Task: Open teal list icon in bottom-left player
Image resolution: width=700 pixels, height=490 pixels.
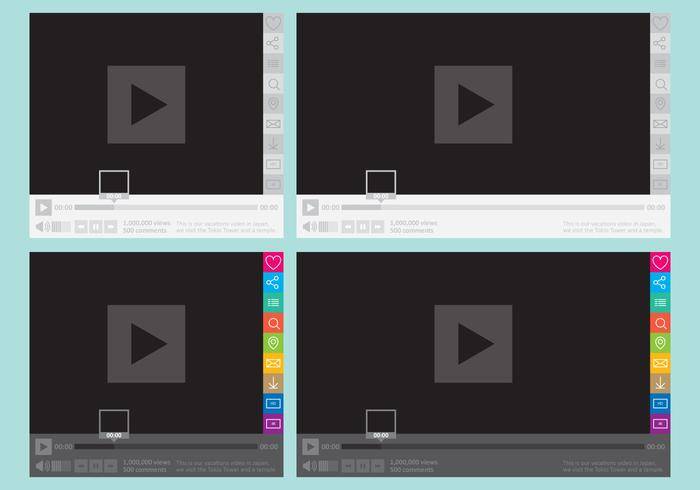Action: 273,303
